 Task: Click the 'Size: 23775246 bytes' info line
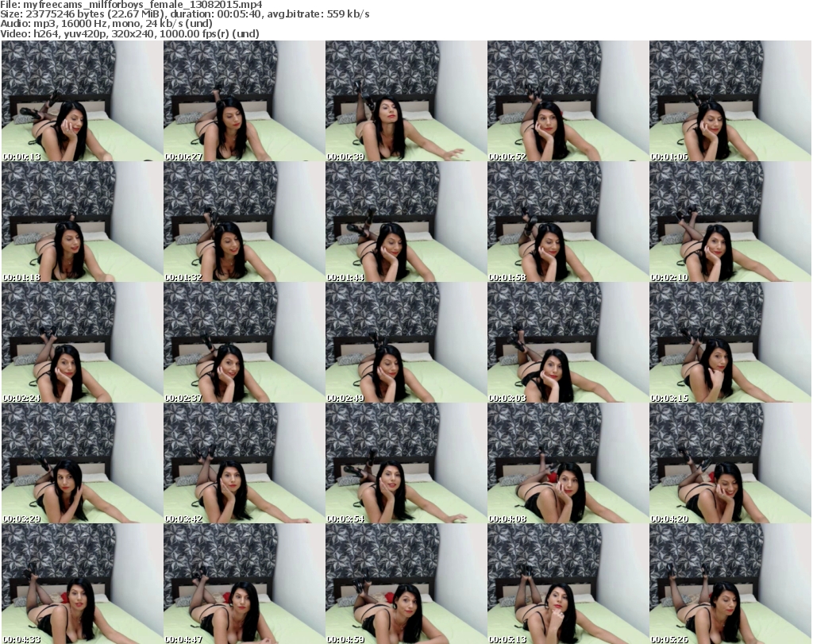click(184, 14)
